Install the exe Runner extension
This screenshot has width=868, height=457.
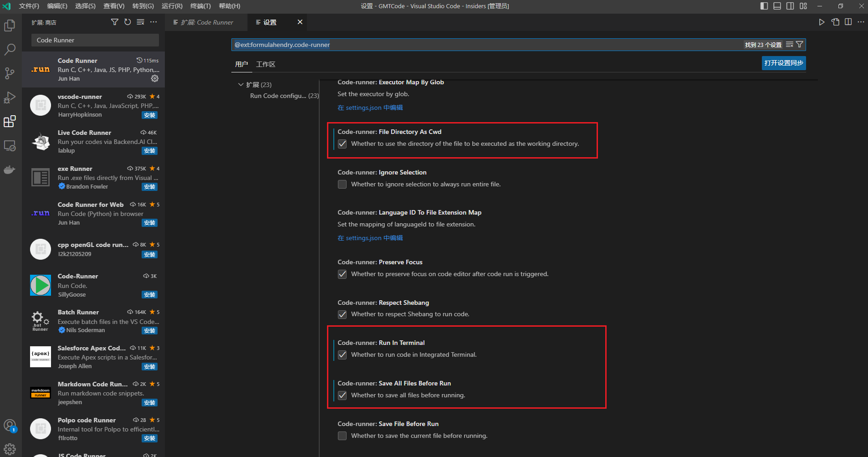tap(149, 187)
